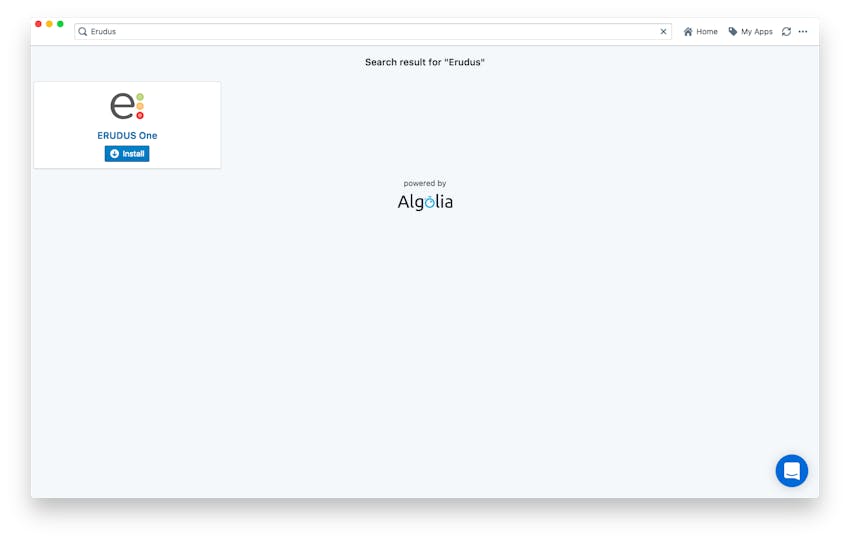The height and width of the screenshot is (542, 850).
Task: Open the ERUDUS One title link
Action: [x=127, y=136]
